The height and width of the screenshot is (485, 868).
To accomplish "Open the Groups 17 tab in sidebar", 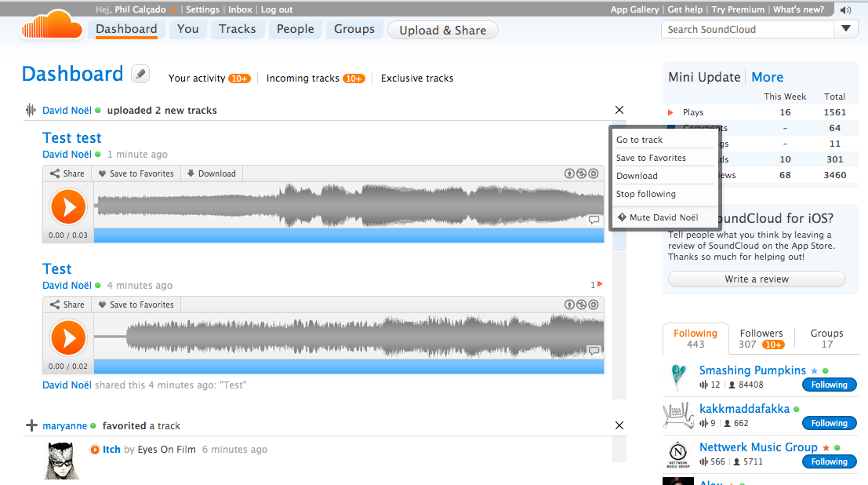I will coord(827,338).
